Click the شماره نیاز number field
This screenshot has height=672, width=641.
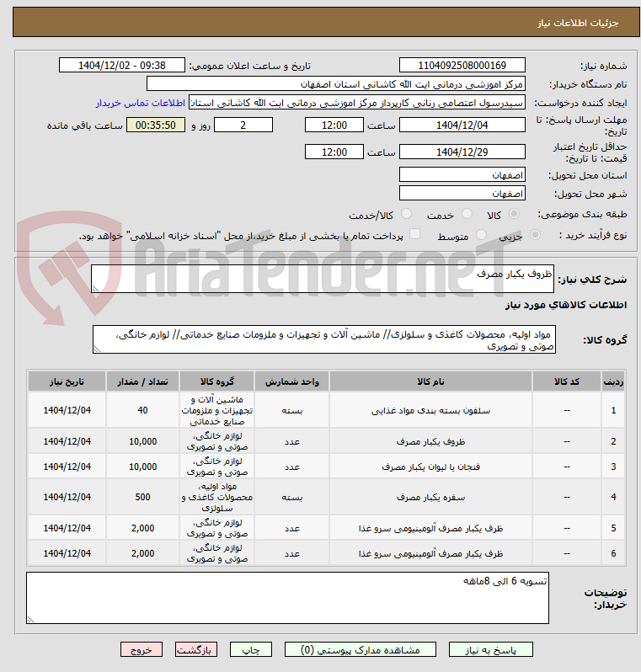(462, 65)
